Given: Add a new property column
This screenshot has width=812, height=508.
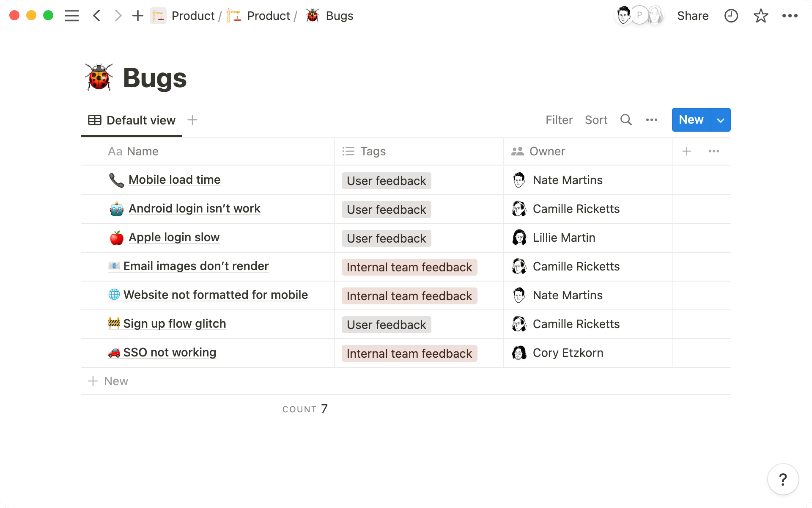Looking at the screenshot, I should [x=687, y=151].
